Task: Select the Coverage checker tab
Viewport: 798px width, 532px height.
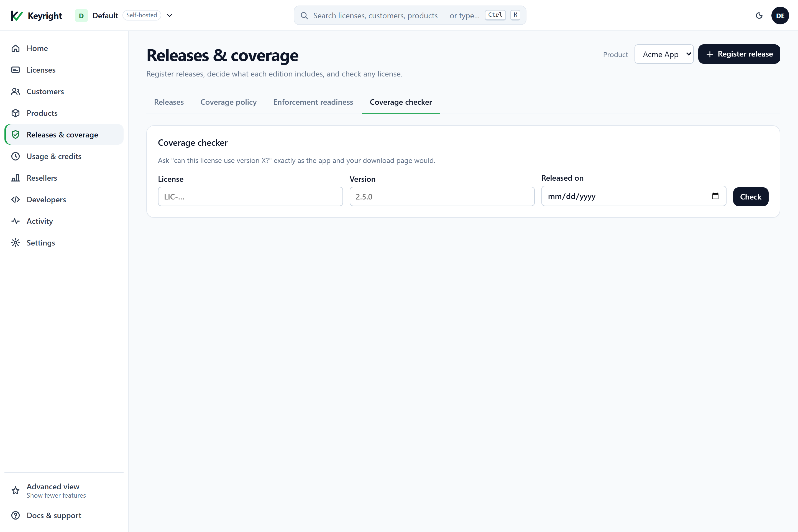Action: point(401,102)
